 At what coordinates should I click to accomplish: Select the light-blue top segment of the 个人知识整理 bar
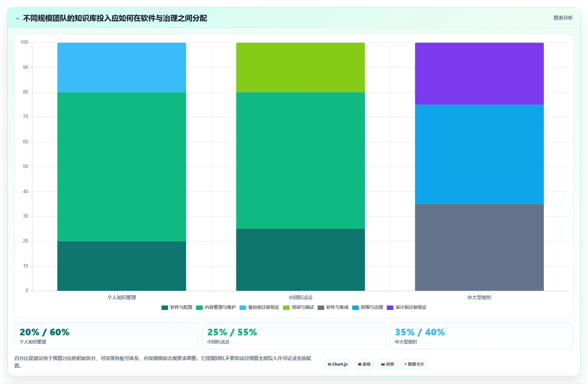[122, 67]
